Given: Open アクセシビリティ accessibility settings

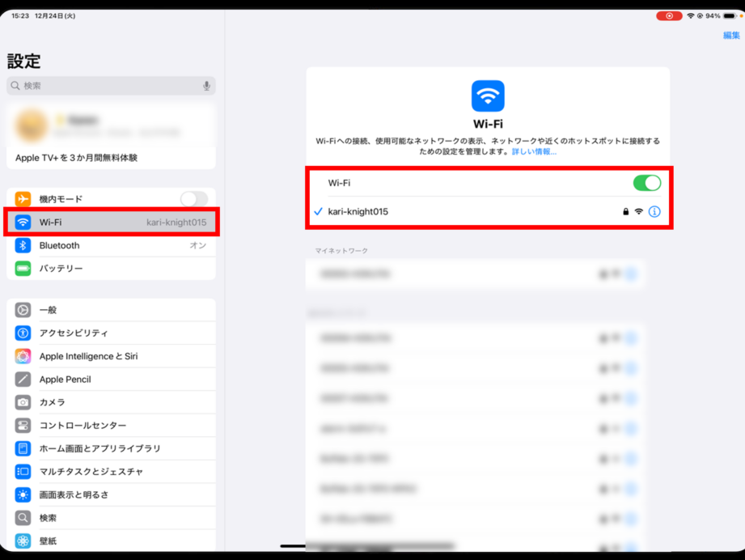Looking at the screenshot, I should pyautogui.click(x=111, y=333).
